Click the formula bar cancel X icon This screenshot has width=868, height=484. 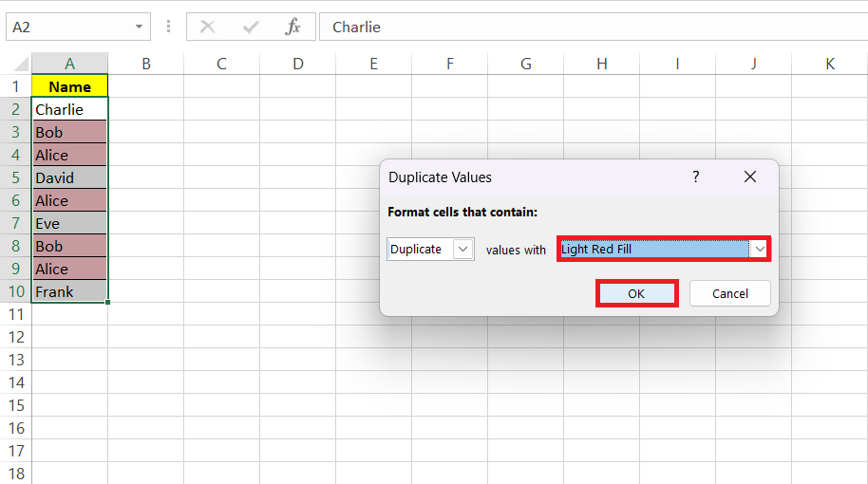click(208, 27)
